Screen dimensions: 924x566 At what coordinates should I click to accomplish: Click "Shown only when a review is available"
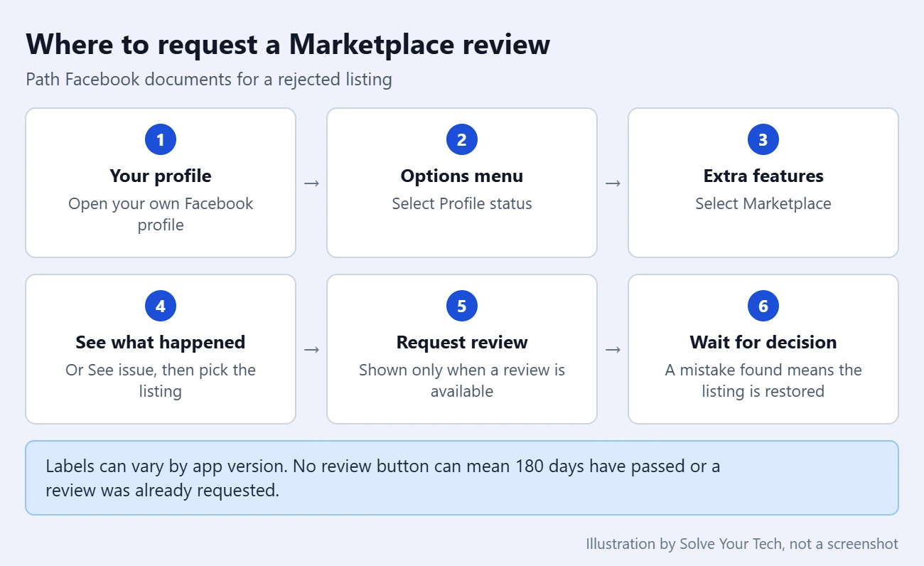click(462, 380)
